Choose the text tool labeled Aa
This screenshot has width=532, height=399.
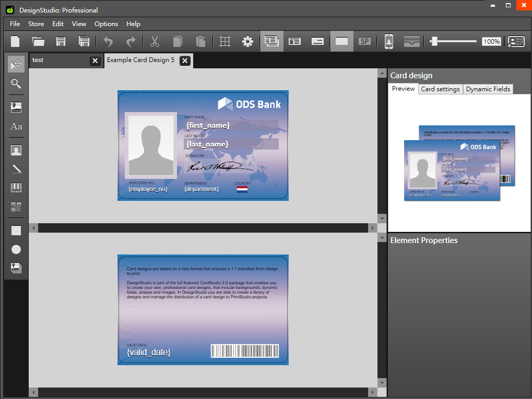[16, 126]
